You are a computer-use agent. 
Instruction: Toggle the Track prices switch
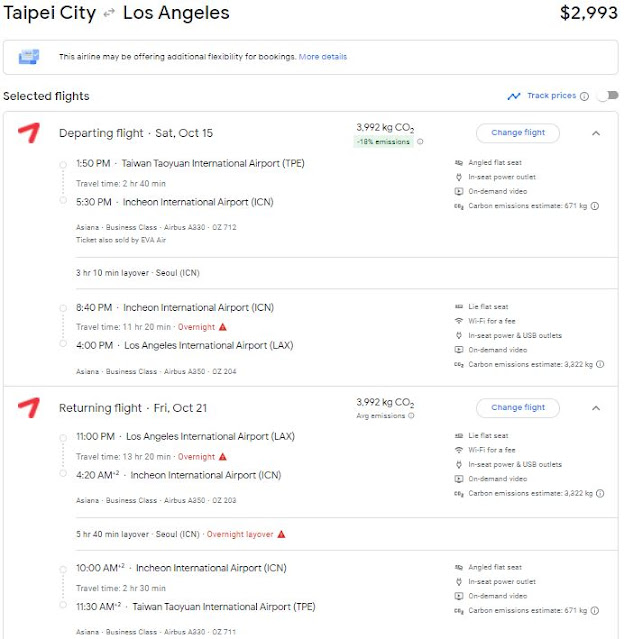(606, 96)
